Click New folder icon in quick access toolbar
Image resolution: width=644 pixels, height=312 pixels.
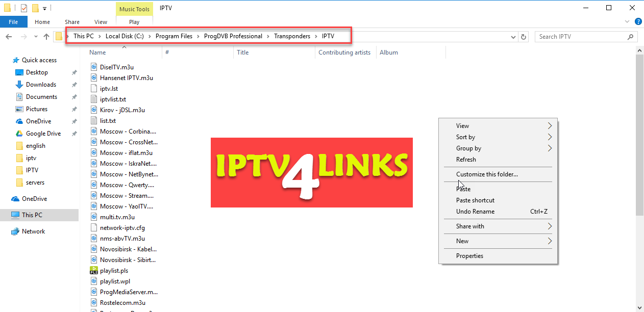(x=35, y=8)
